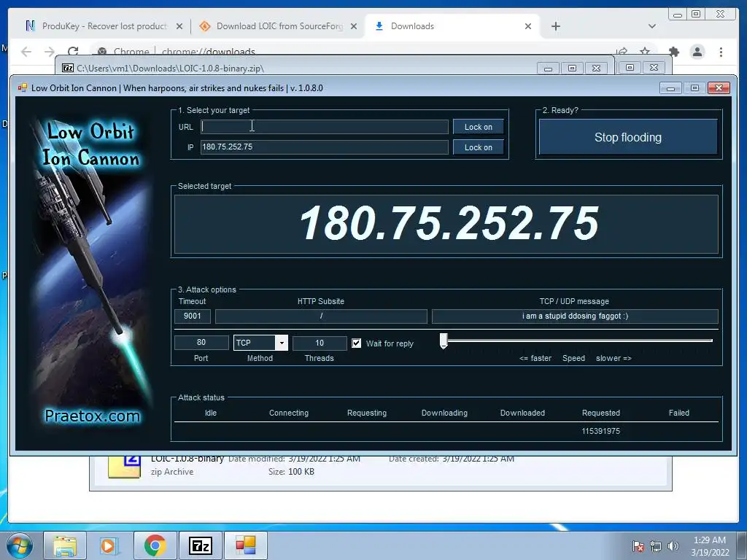Click the 7-Zip taskbar icon
This screenshot has height=560, width=747.
(201, 545)
